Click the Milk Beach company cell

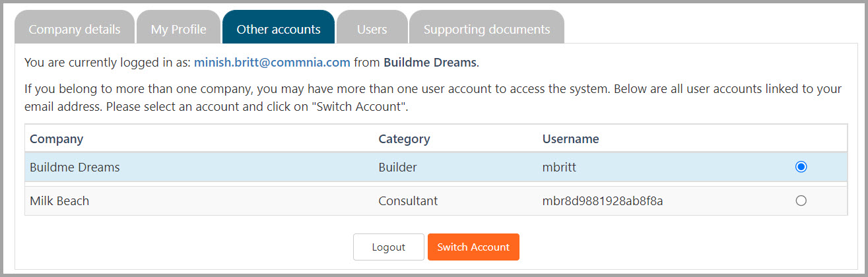pos(59,201)
